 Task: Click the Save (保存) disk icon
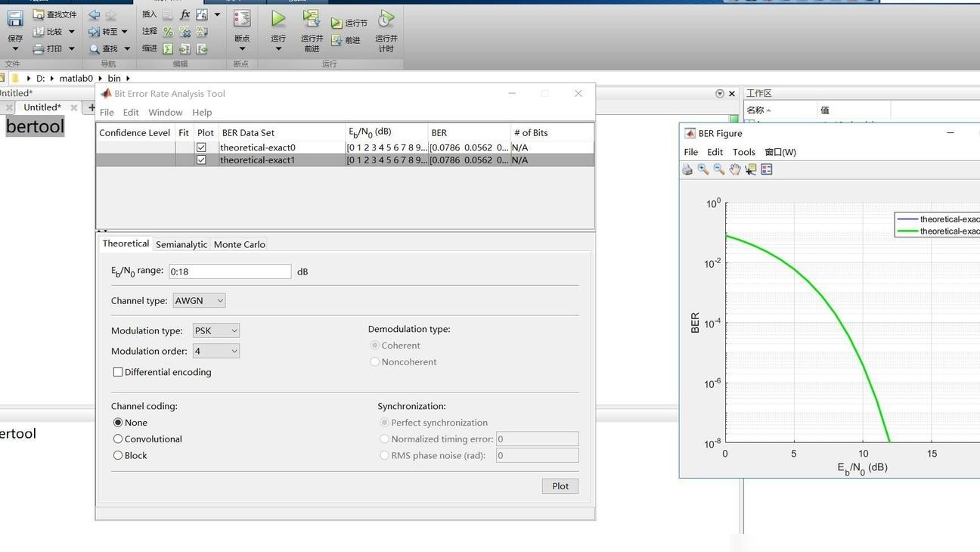click(14, 19)
